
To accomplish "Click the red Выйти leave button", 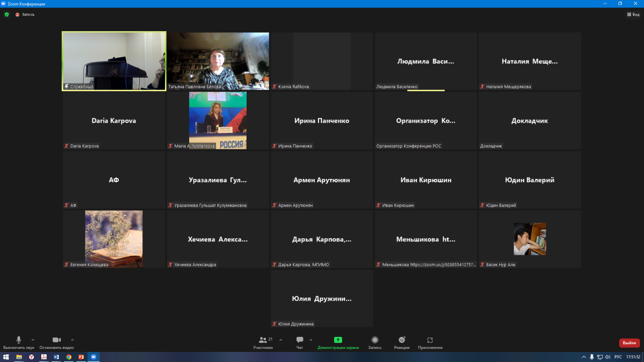I will 629,343.
